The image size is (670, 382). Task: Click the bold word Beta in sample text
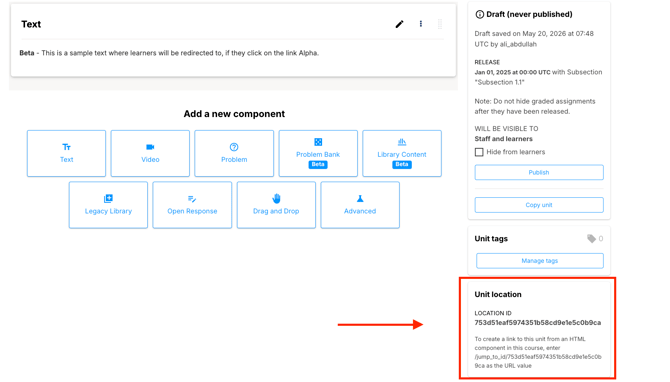tap(26, 53)
